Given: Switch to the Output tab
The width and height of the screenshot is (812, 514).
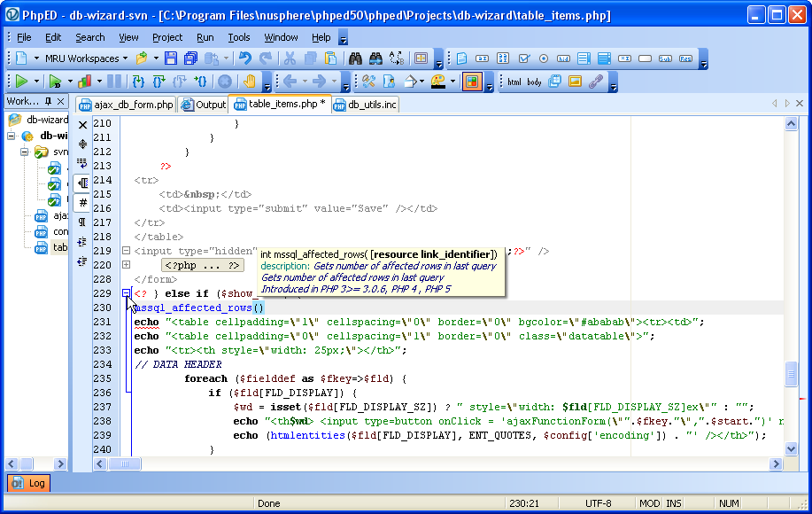Looking at the screenshot, I should pos(204,105).
